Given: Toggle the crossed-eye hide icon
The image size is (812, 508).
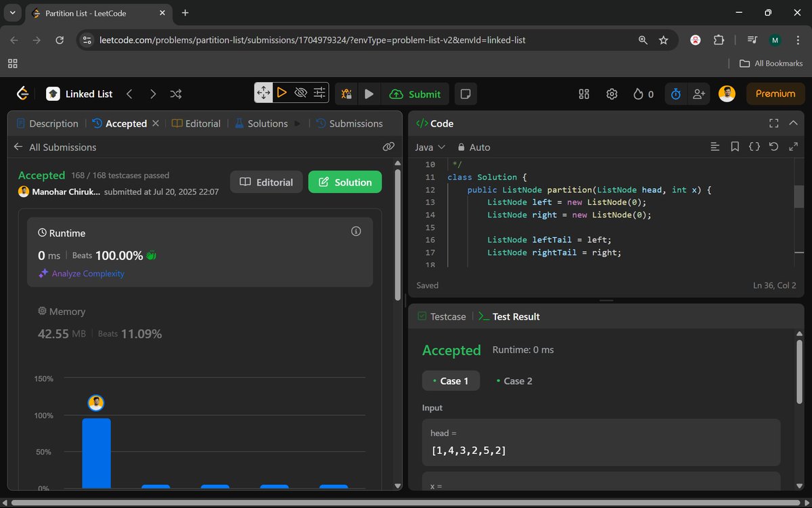Looking at the screenshot, I should [301, 93].
